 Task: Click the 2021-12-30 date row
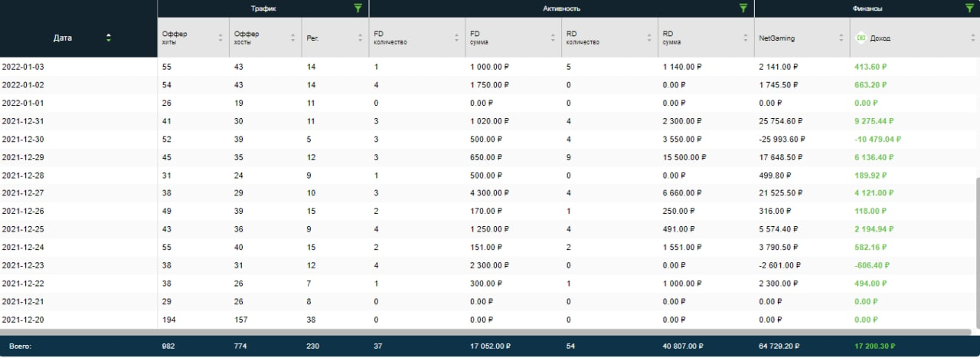(488, 140)
